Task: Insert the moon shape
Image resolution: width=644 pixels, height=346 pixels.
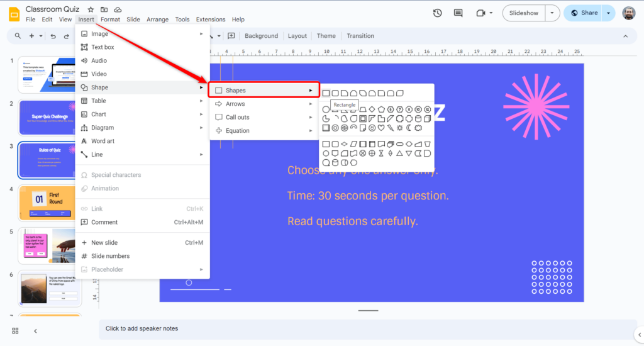Action: coord(409,128)
